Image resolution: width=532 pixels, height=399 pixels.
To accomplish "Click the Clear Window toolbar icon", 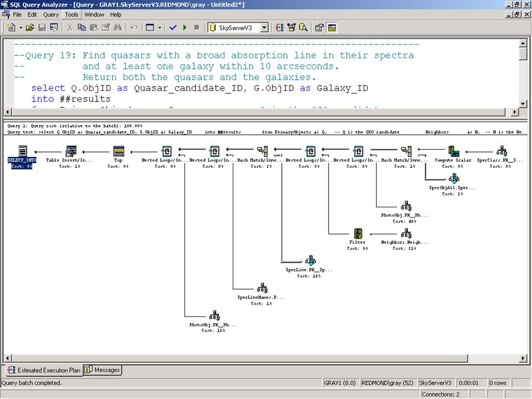I will [106, 28].
